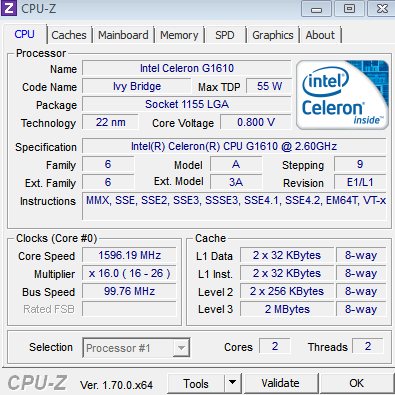395x395 pixels.
Task: Click the Package value Socket 1155 LGA
Action: [x=187, y=104]
